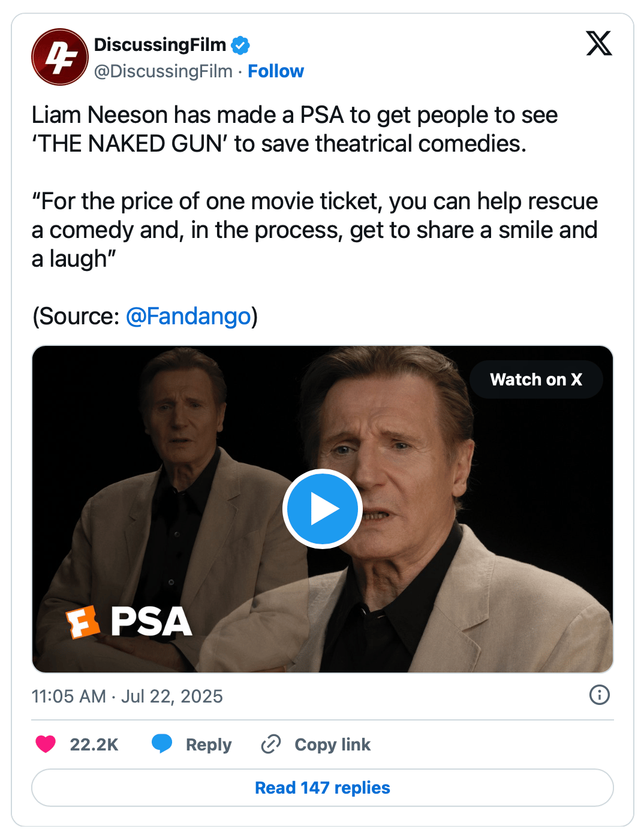
Task: Click the video thumbnail near the Fandango PSA logo
Action: [130, 621]
